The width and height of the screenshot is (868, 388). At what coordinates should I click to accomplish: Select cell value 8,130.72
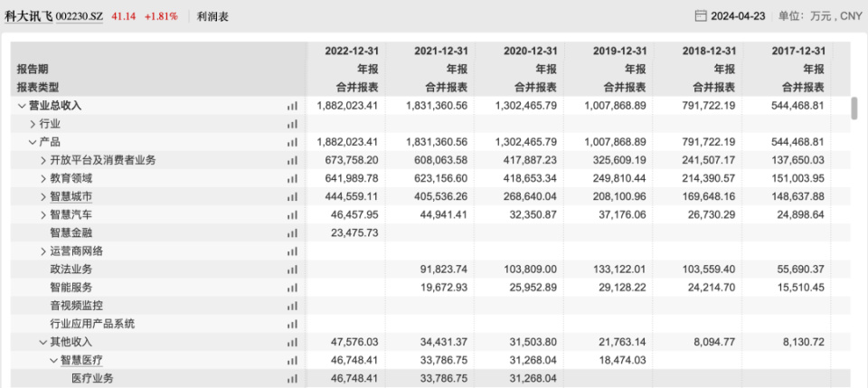pos(805,342)
